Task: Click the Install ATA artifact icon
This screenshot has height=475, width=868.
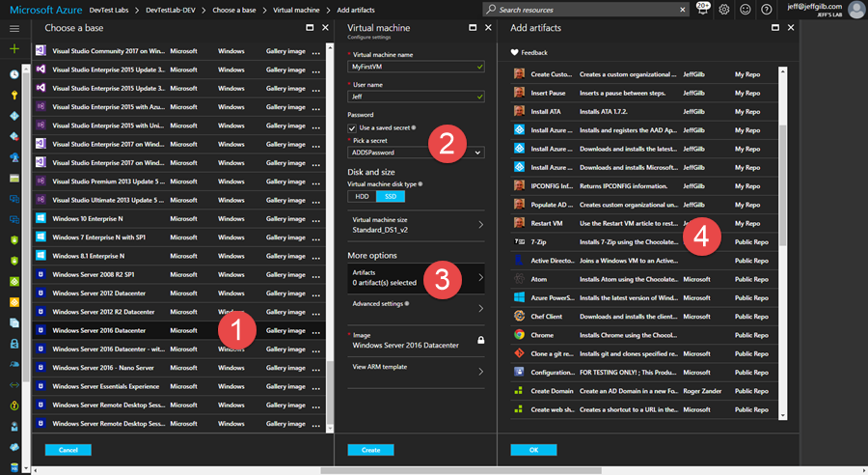Action: click(x=519, y=111)
